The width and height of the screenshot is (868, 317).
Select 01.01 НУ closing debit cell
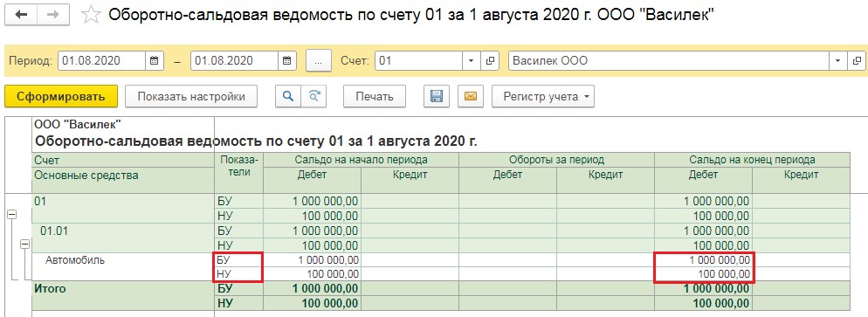704,245
